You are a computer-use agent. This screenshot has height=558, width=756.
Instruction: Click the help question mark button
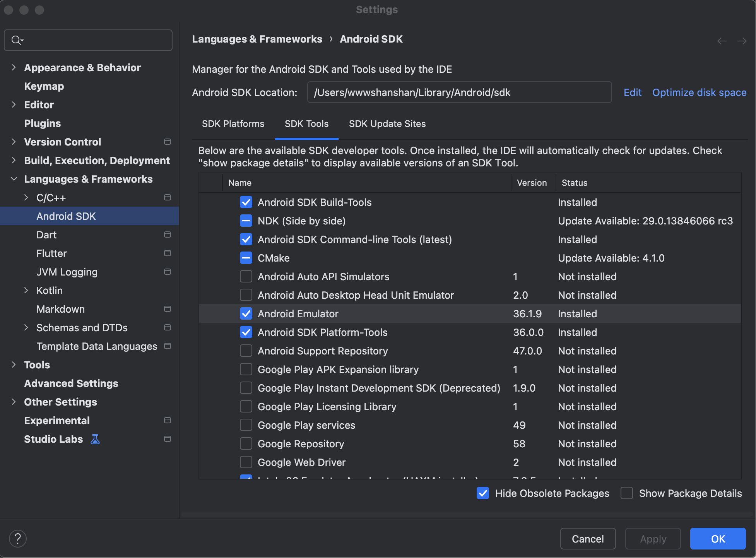[x=18, y=538]
